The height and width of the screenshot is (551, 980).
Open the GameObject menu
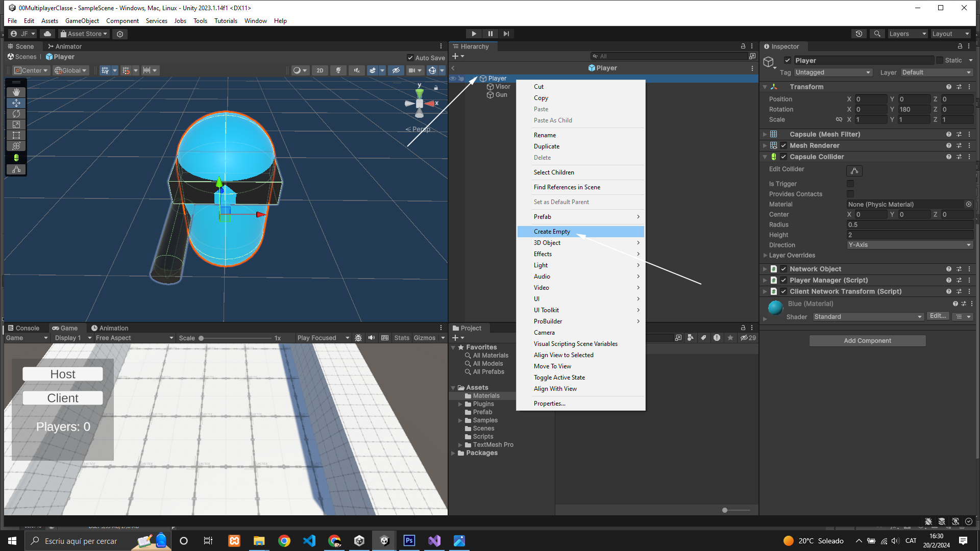coord(82,21)
